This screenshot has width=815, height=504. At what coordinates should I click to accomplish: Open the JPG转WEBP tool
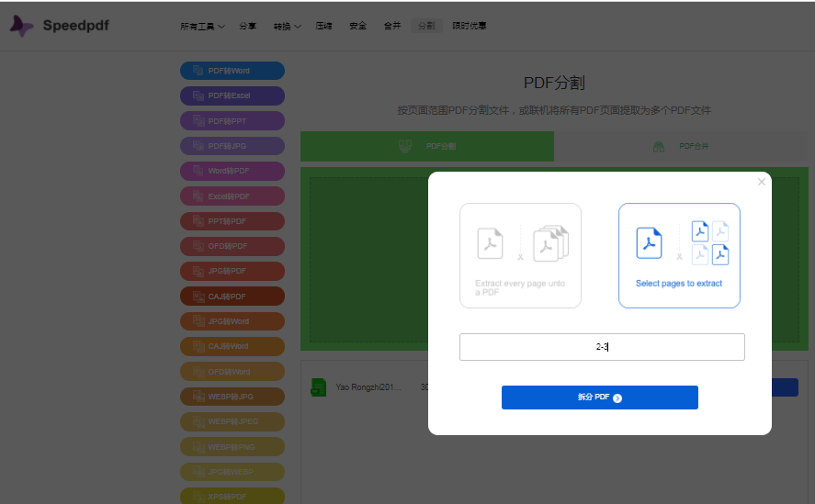[232, 472]
